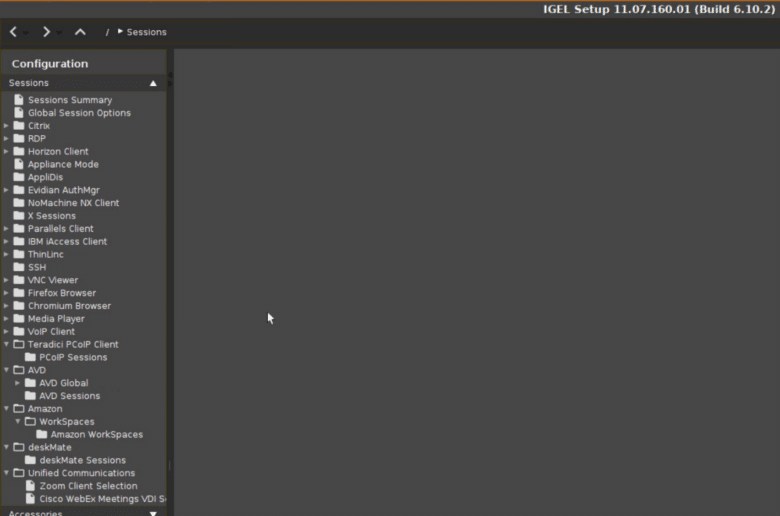Viewport: 780px width, 516px height.
Task: Expand the VNC Viewer tree node
Action: point(6,280)
